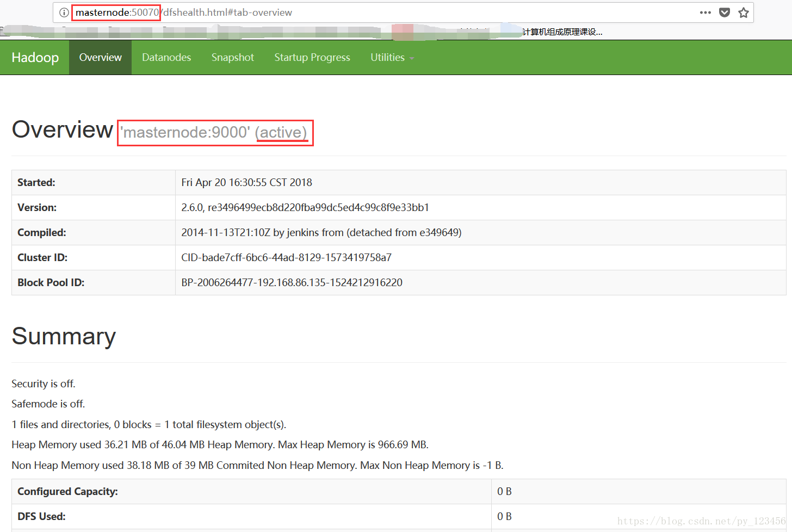
Task: Click the DFS Used value 0 B
Action: click(x=504, y=517)
